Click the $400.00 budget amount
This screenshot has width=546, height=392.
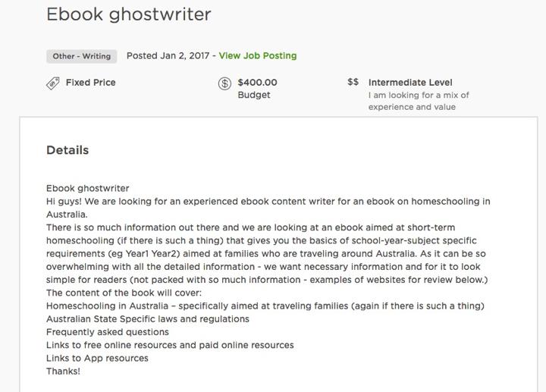[x=257, y=83]
